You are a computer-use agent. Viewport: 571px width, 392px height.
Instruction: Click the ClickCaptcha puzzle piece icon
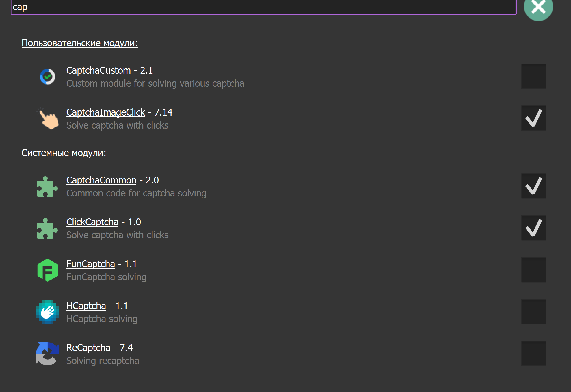[47, 228]
